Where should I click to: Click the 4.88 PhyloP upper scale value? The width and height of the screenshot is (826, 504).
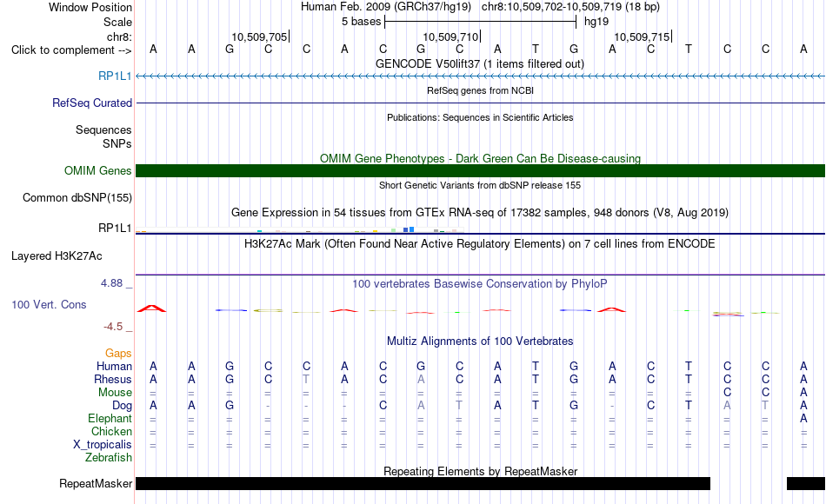click(111, 283)
